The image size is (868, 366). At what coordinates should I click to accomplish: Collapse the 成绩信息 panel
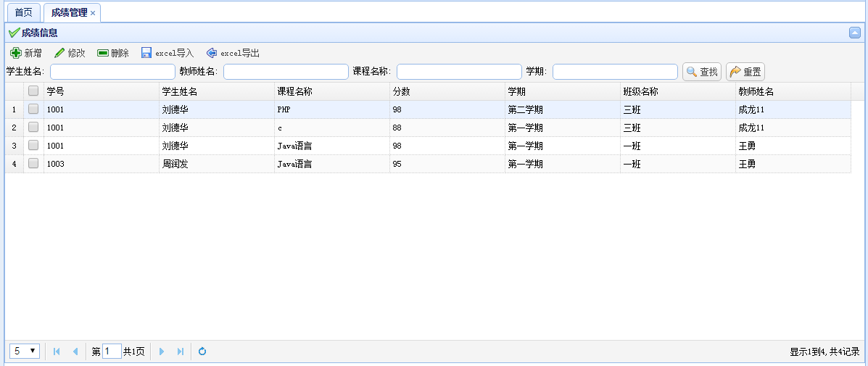[x=855, y=33]
